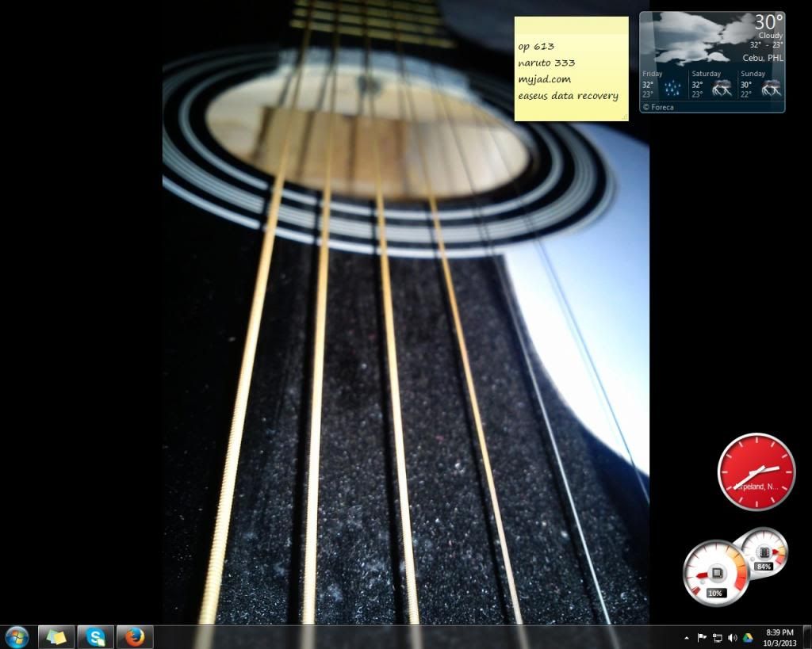Click the volume speaker icon
Screen dimensions: 812x649
(732, 637)
